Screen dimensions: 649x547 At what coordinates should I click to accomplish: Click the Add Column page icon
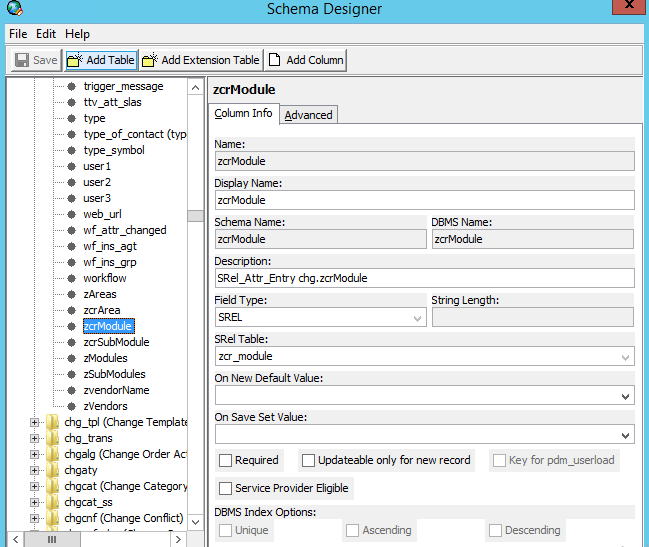(x=274, y=60)
